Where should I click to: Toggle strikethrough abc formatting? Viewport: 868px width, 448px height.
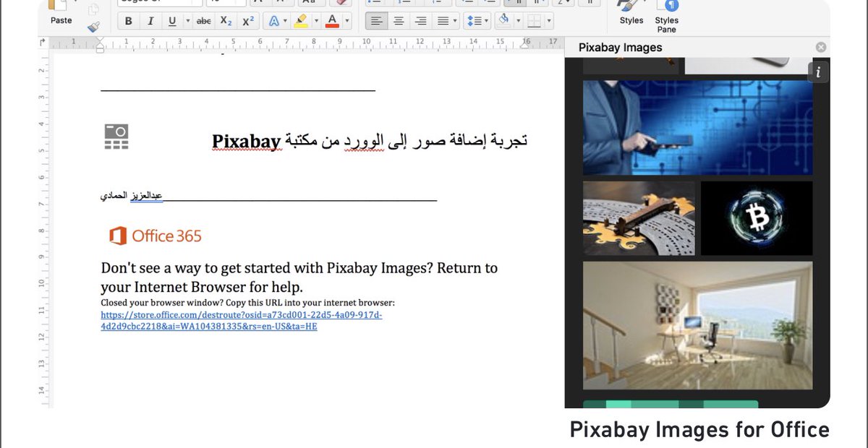point(204,21)
